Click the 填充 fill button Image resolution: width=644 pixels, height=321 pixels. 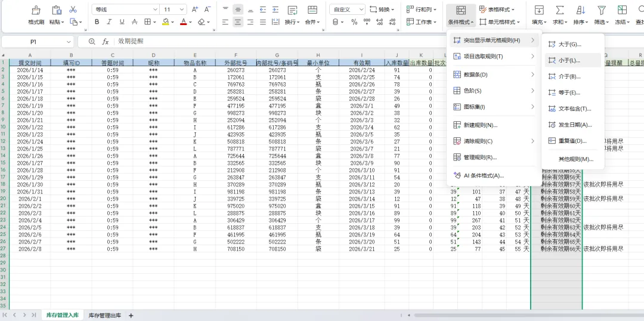coord(539,15)
